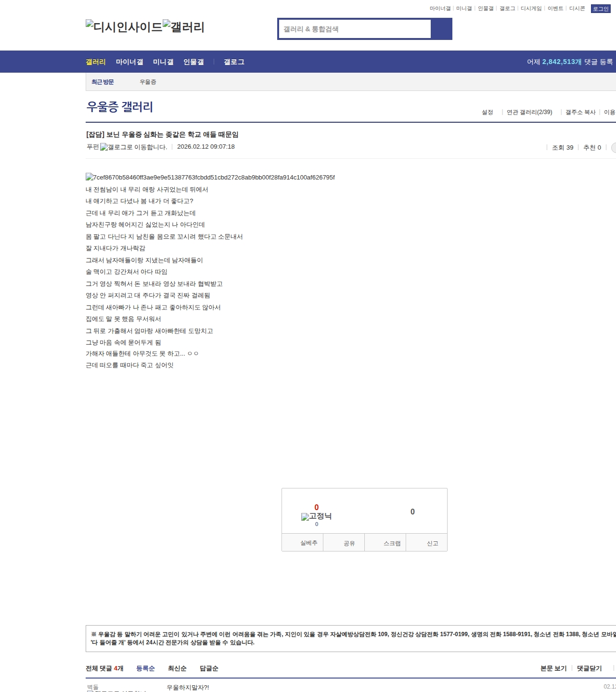Select 갤로그 in the blue navigation bar
This screenshot has height=692, width=616.
234,62
